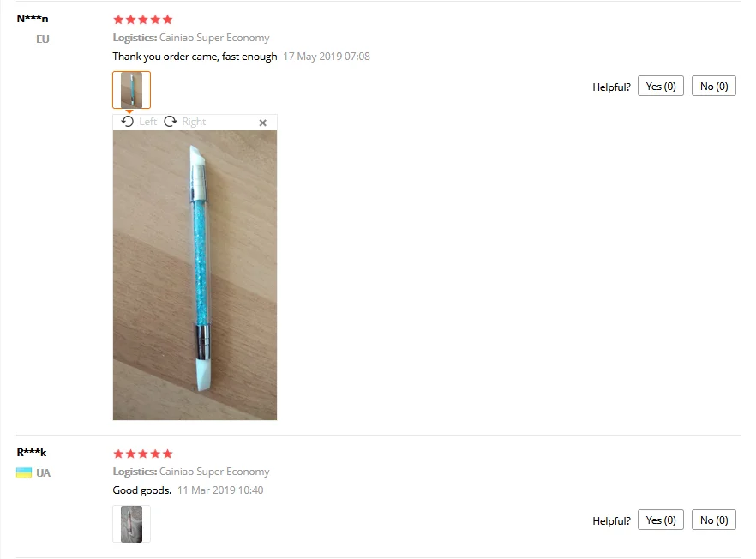Mark N***n's review helpful with Yes (0)
Viewport: 756px width, 559px height.
coord(661,87)
